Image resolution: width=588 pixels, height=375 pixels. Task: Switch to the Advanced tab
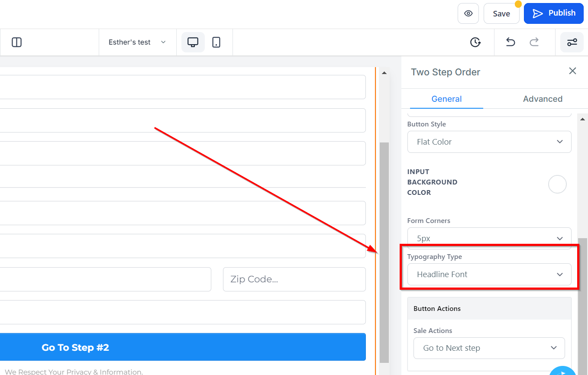tap(543, 99)
